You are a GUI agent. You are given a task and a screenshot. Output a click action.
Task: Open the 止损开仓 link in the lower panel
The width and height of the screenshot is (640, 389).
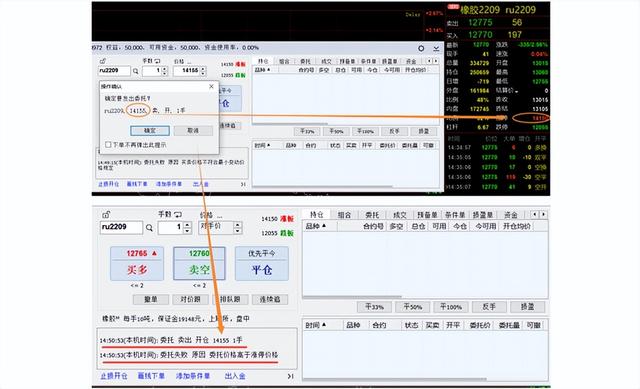click(114, 376)
